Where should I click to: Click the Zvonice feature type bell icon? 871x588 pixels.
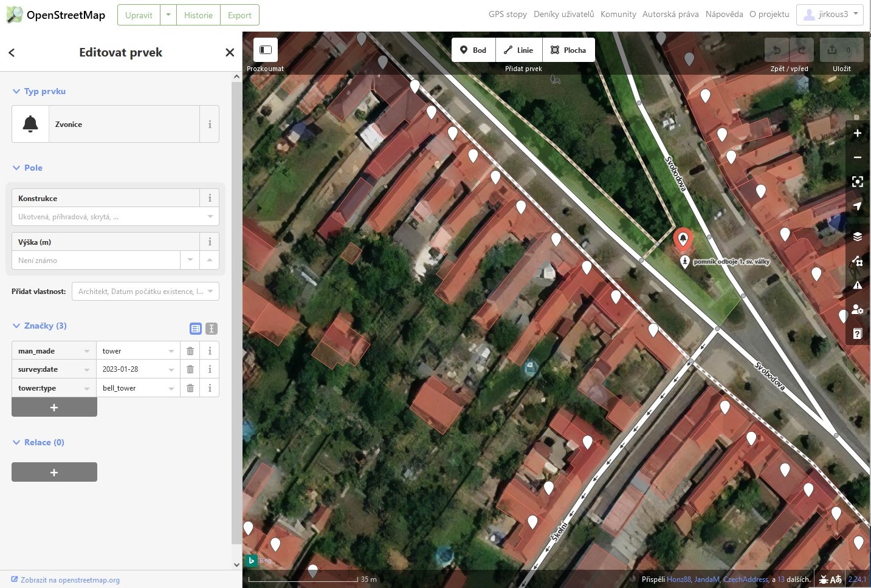click(x=30, y=124)
